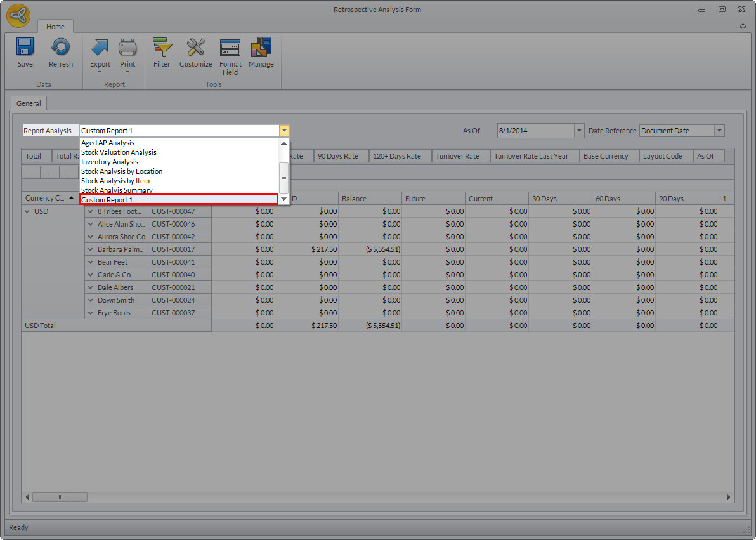This screenshot has height=540, width=756.
Task: Select Stock Valuation Analysis from list
Action: coord(119,152)
